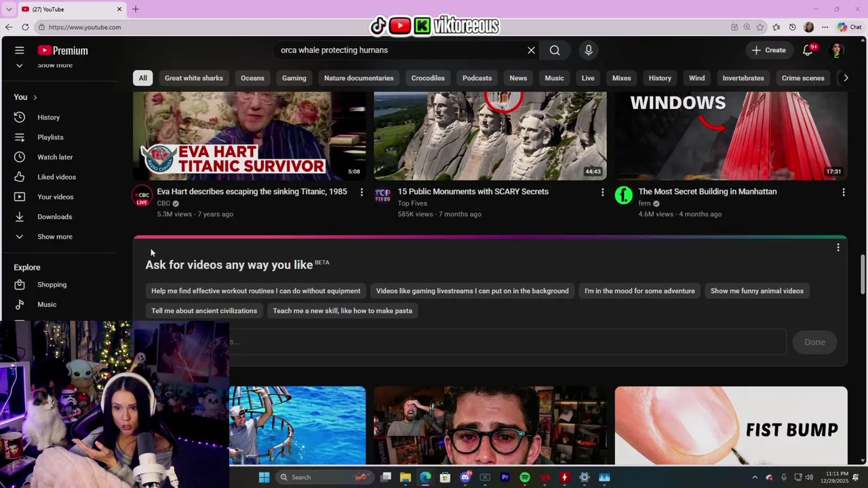
Task: Select the All filter chip
Action: (x=142, y=78)
